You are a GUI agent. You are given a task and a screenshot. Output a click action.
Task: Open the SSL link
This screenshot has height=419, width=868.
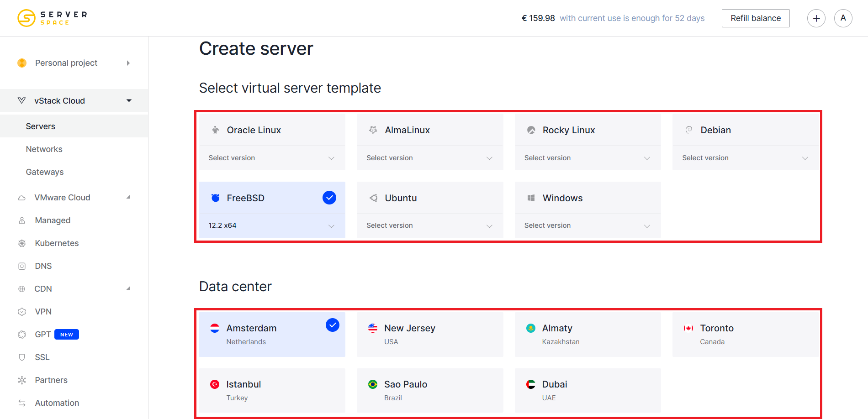point(42,357)
